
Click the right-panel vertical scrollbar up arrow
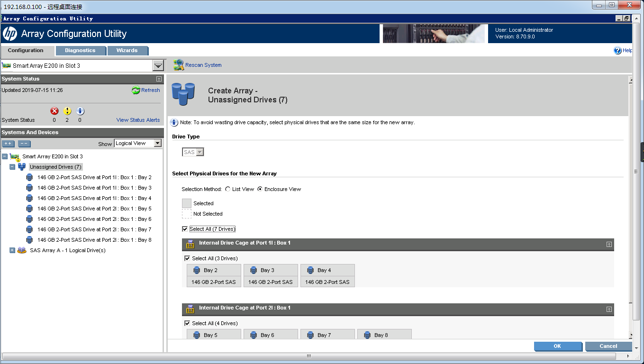(631, 80)
